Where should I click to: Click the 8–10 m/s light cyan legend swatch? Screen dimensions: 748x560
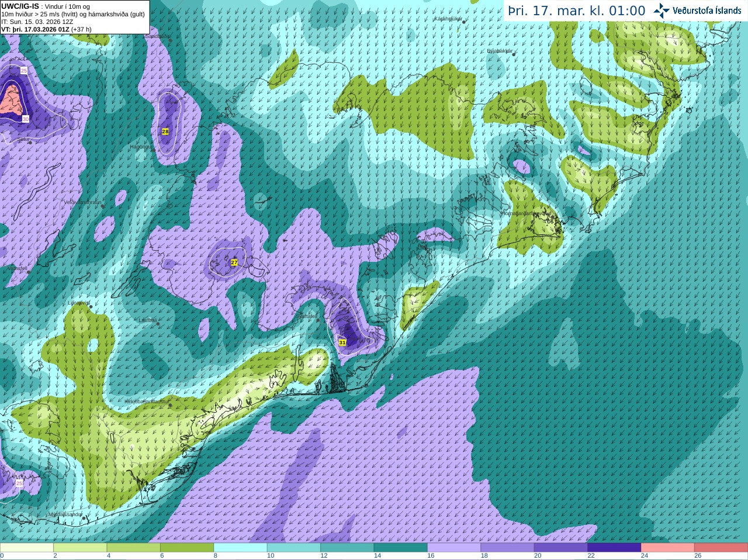click(x=241, y=548)
